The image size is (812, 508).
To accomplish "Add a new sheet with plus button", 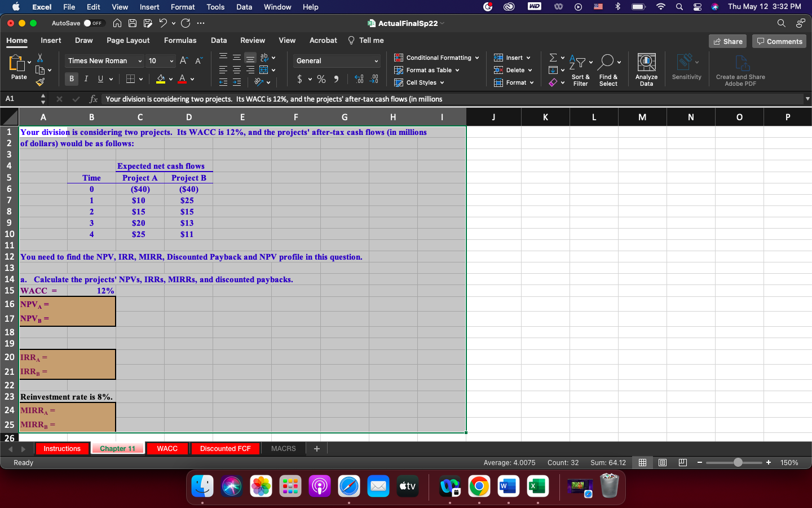I will coord(317,449).
